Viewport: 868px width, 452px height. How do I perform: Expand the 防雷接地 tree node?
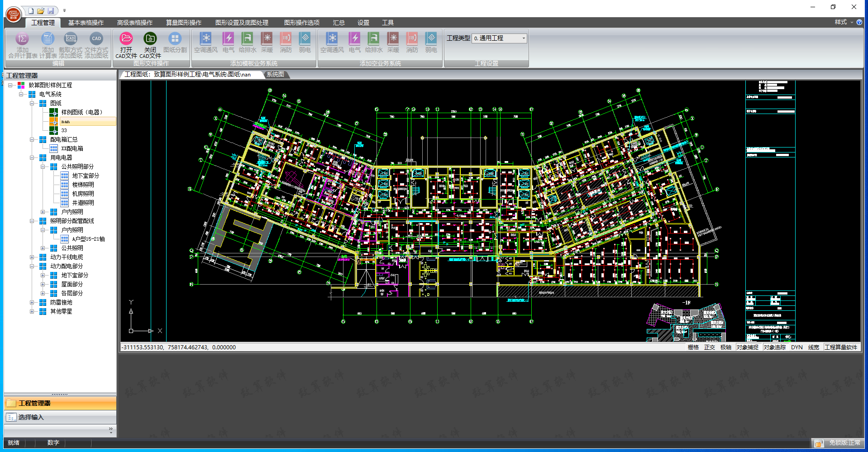click(32, 302)
